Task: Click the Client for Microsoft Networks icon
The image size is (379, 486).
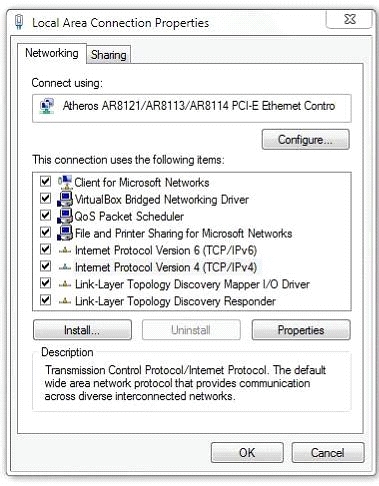Action: pyautogui.click(x=65, y=182)
